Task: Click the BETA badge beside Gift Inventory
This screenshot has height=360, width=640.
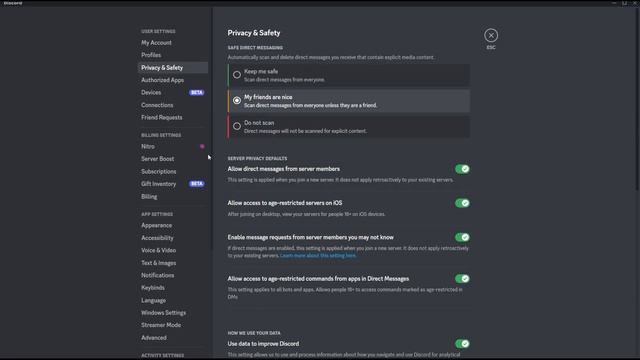Action: (197, 184)
